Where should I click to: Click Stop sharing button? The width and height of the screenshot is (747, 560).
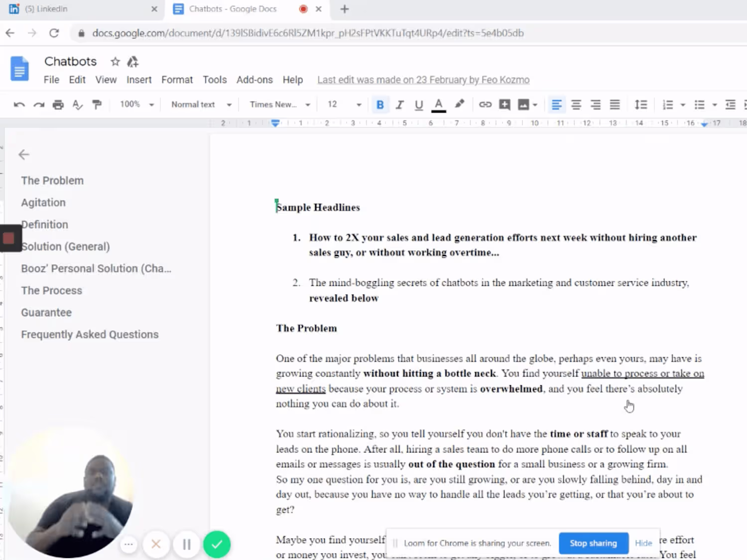click(593, 543)
